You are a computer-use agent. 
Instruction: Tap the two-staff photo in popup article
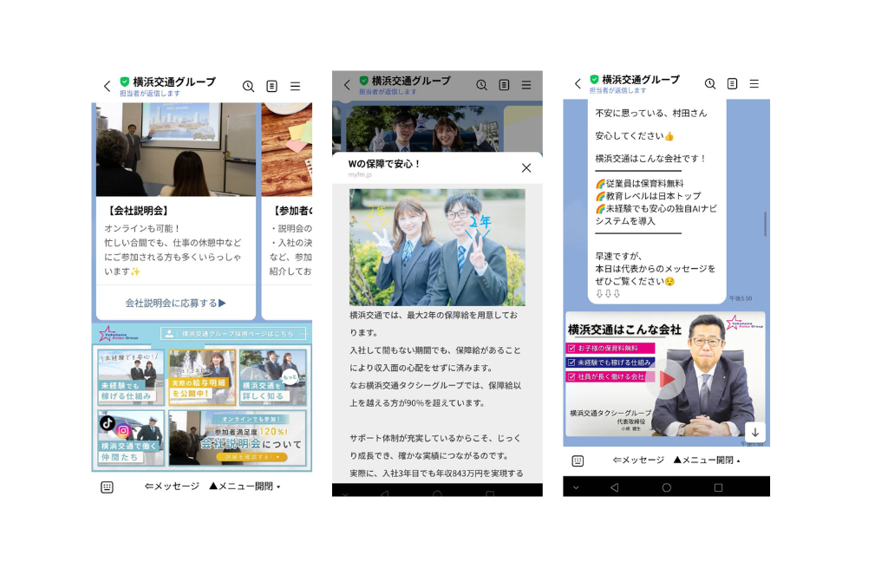pyautogui.click(x=437, y=247)
